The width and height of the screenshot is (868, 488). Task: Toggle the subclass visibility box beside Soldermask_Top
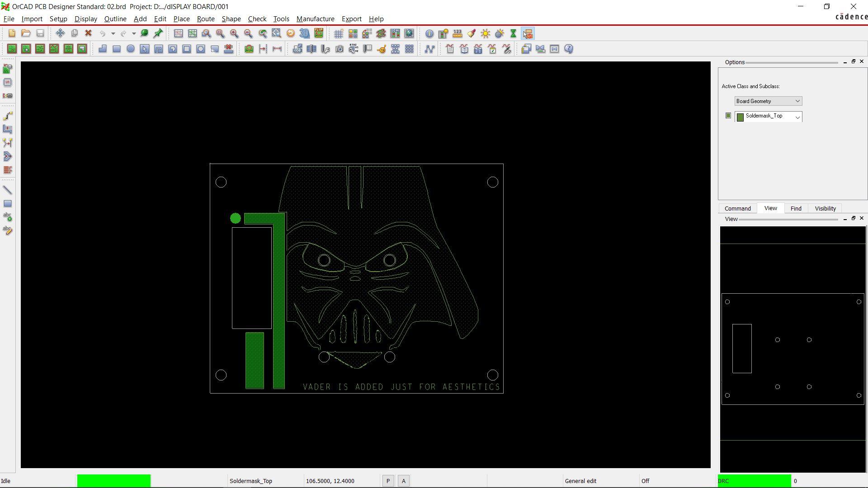tap(728, 116)
